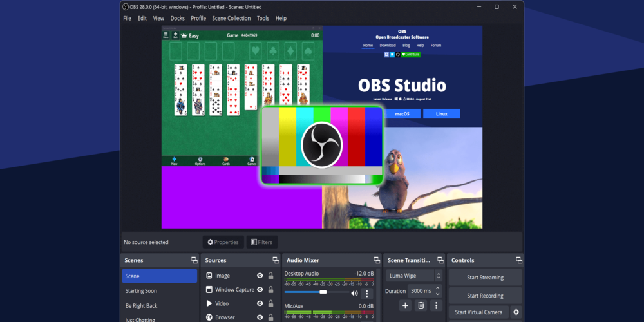Click Solitaire Back arrow in preview

[x=175, y=35]
